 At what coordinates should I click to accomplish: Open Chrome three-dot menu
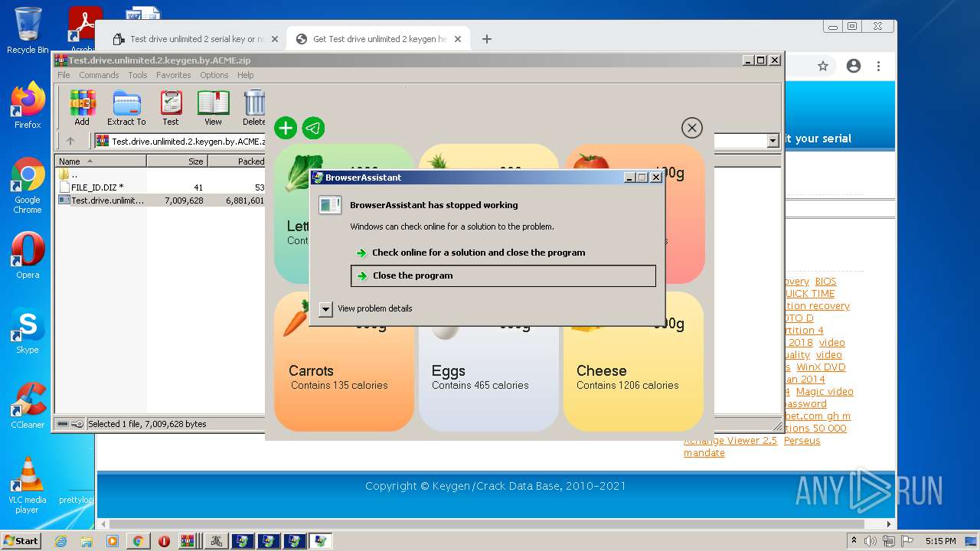(x=880, y=67)
